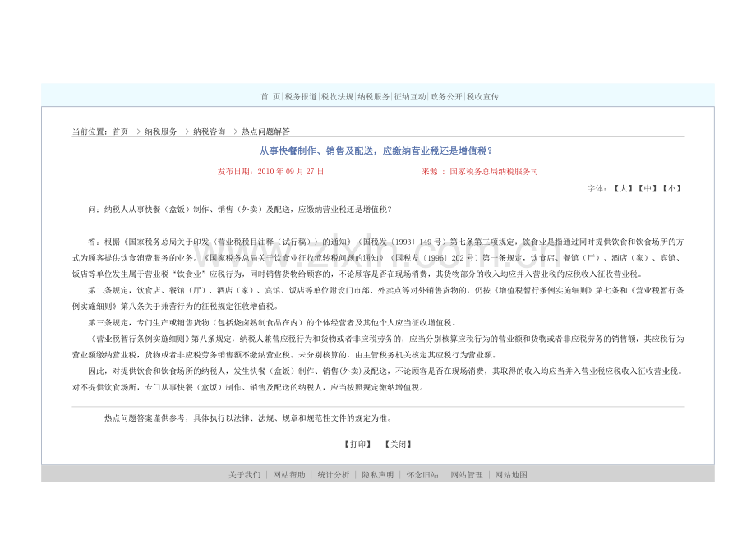This screenshot has width=756, height=535.
Task: Open 关于我们 footer link
Action: (244, 475)
